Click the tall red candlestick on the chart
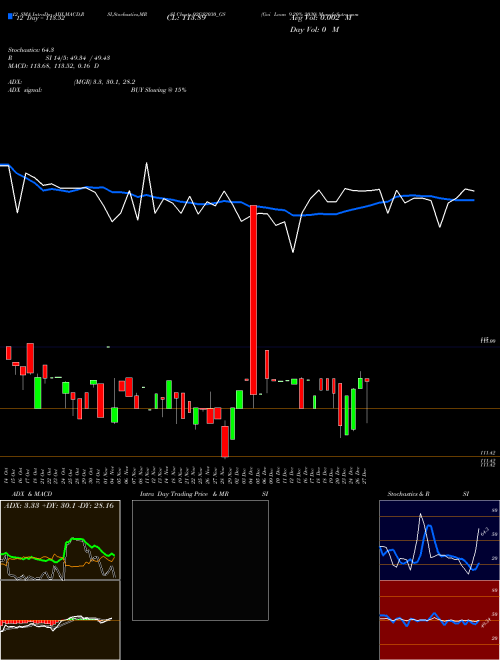Viewport: 500px width, 660px height. 253,300
